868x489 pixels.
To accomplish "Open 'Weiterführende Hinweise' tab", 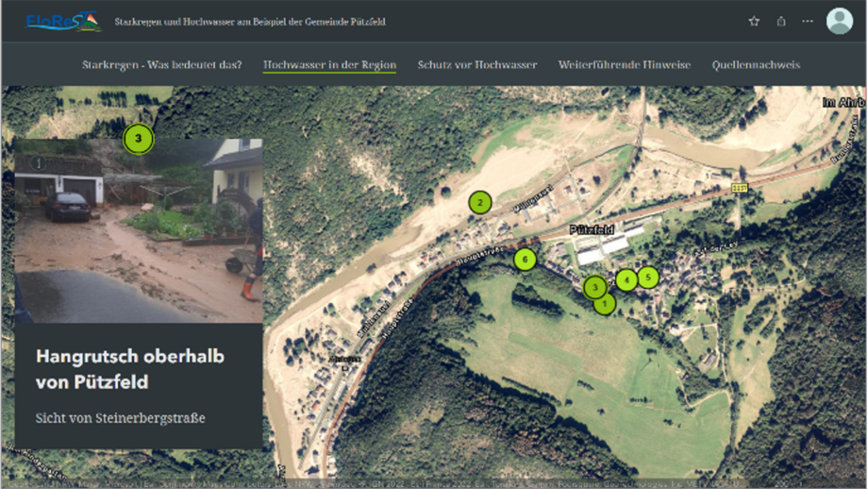I will [625, 65].
